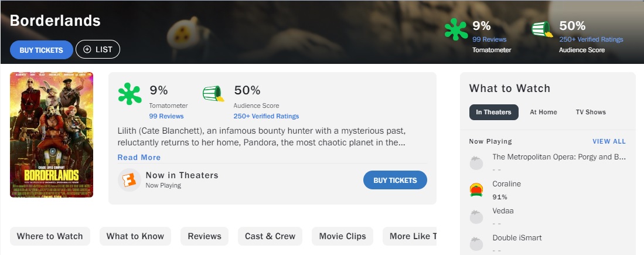Image resolution: width=644 pixels, height=255 pixels.
Task: Click View All for Now Playing
Action: tap(609, 141)
